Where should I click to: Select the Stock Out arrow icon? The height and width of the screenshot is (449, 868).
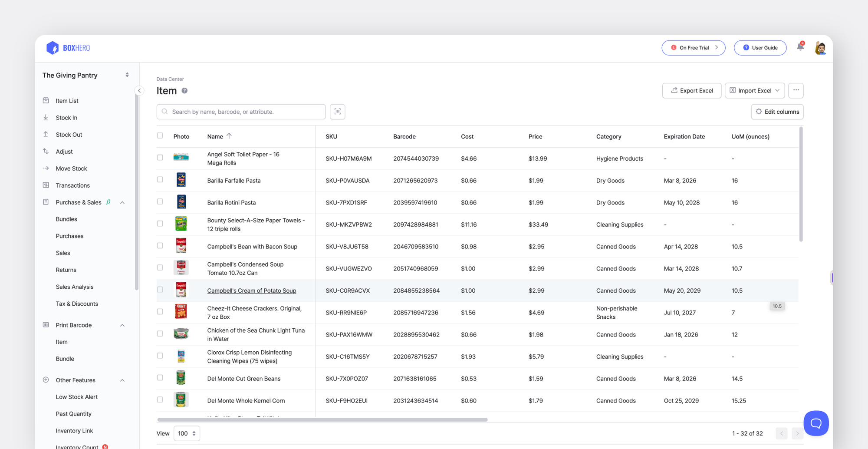click(x=46, y=134)
